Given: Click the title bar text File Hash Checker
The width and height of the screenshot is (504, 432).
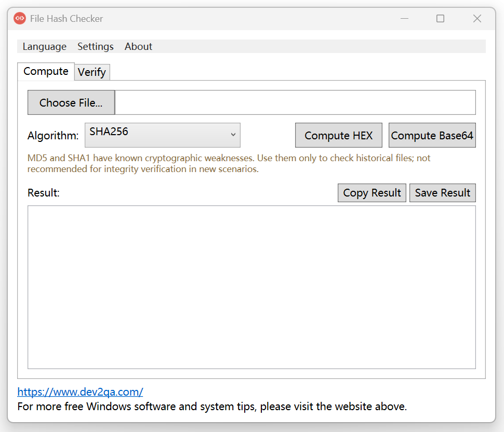Looking at the screenshot, I should pyautogui.click(x=67, y=19).
